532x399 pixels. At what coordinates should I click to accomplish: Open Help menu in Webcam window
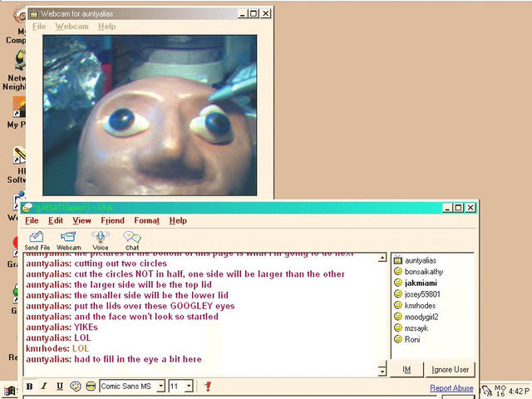[107, 27]
